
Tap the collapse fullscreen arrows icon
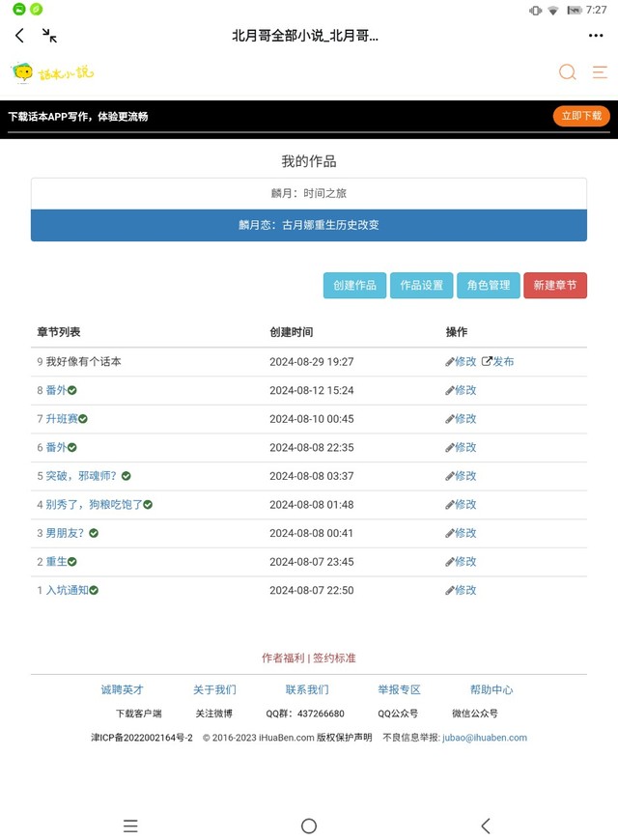[49, 36]
